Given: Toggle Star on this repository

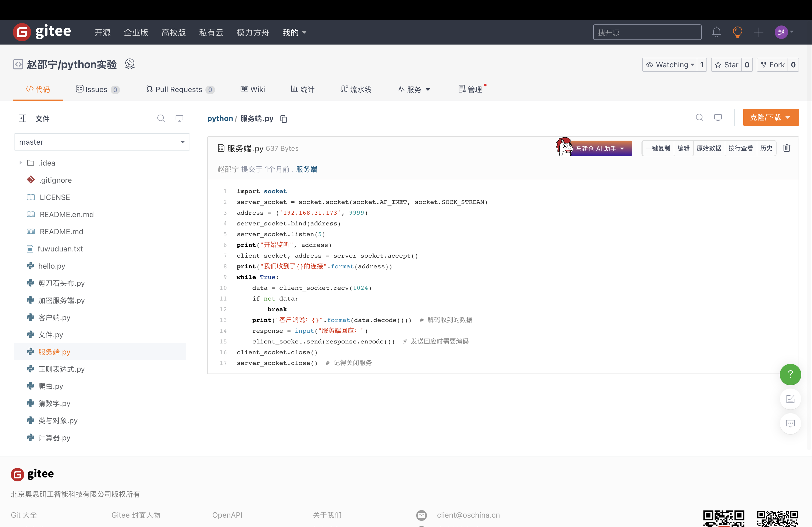Looking at the screenshot, I should point(727,65).
